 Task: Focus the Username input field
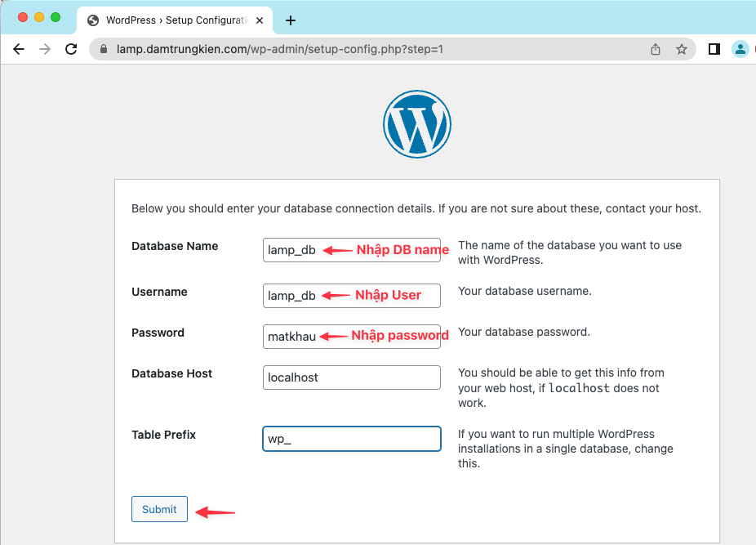pyautogui.click(x=352, y=296)
